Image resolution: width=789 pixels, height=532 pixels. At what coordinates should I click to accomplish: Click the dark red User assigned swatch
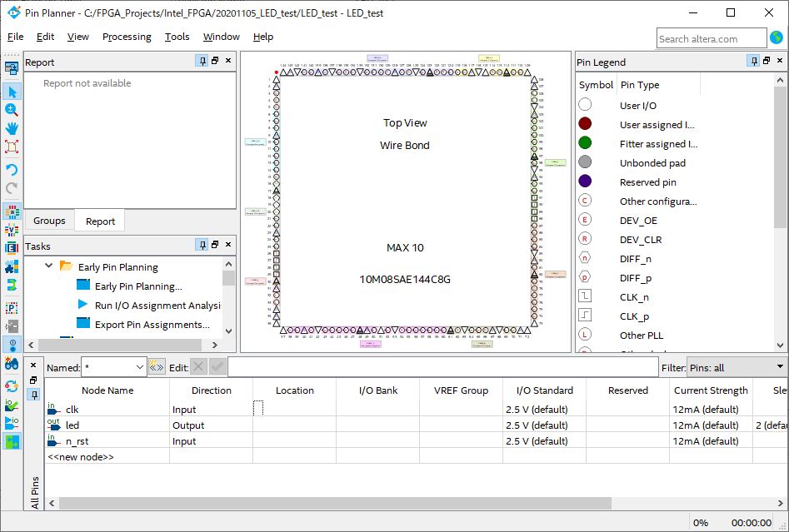[585, 124]
